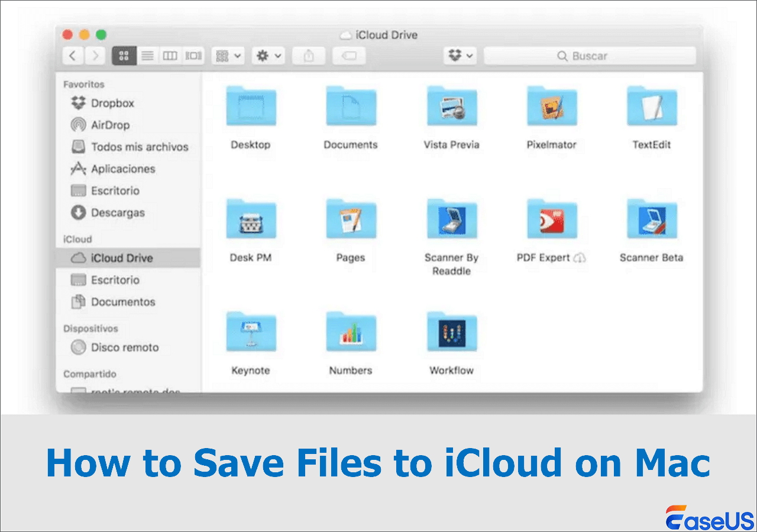Open the Dropbox toolbar dropdown

pyautogui.click(x=460, y=56)
